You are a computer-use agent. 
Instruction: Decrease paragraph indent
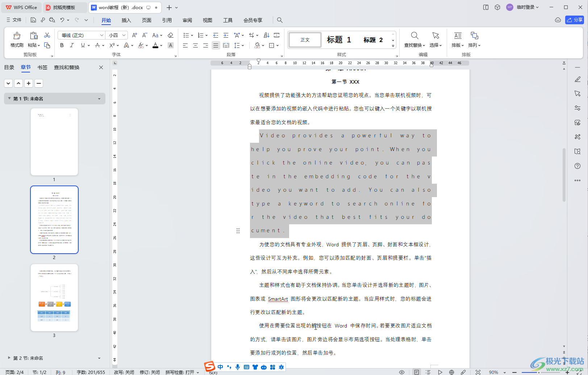216,35
